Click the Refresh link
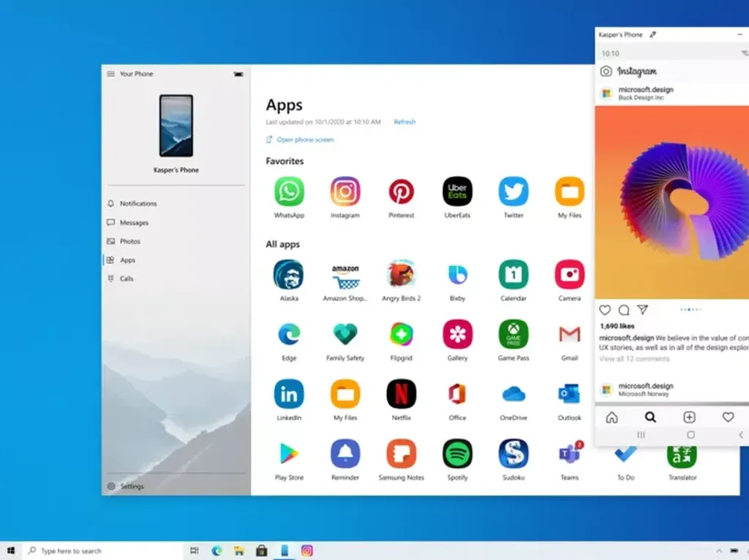This screenshot has height=560, width=749. point(404,122)
